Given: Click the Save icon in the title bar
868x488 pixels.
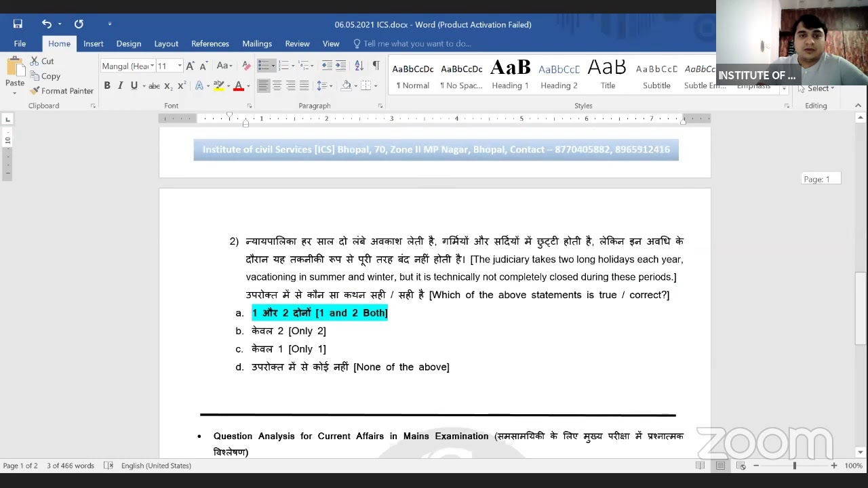Looking at the screenshot, I should click(x=18, y=24).
